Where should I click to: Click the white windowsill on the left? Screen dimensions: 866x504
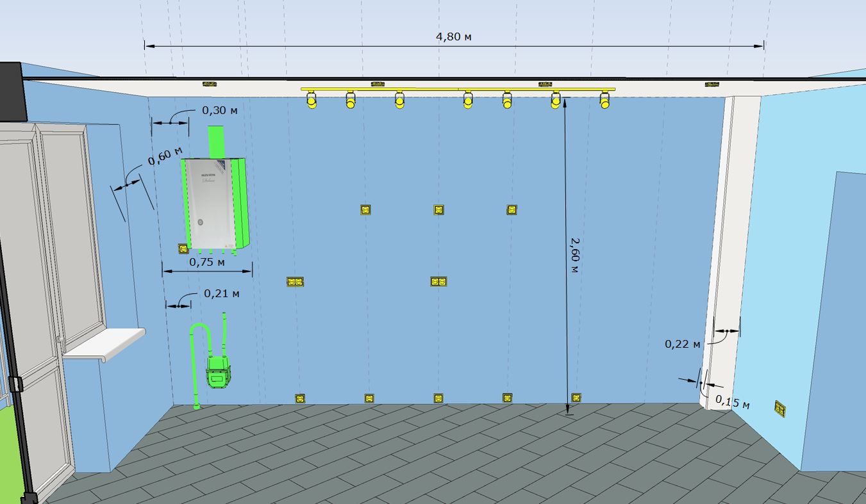coord(106,342)
